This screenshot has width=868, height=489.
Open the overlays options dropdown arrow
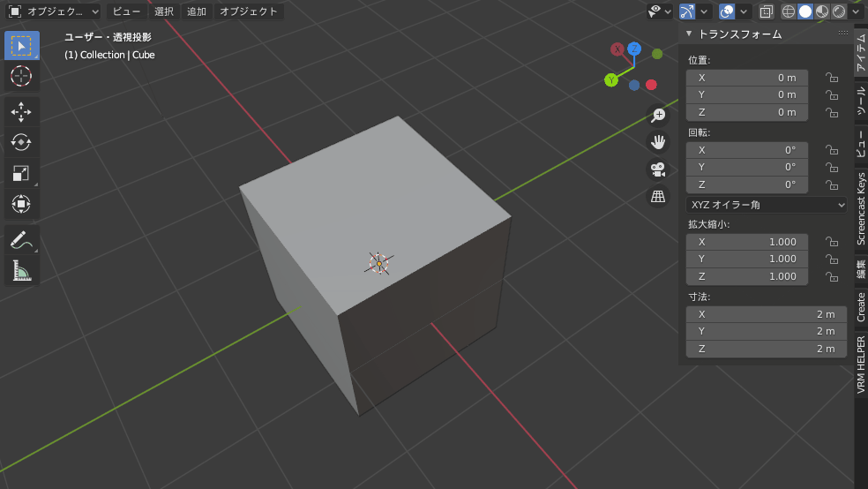(x=744, y=11)
